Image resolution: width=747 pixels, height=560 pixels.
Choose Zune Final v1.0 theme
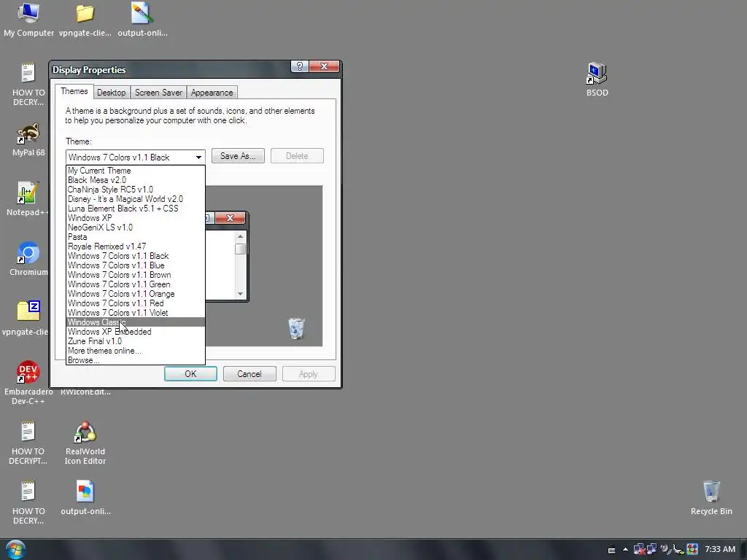click(135, 341)
